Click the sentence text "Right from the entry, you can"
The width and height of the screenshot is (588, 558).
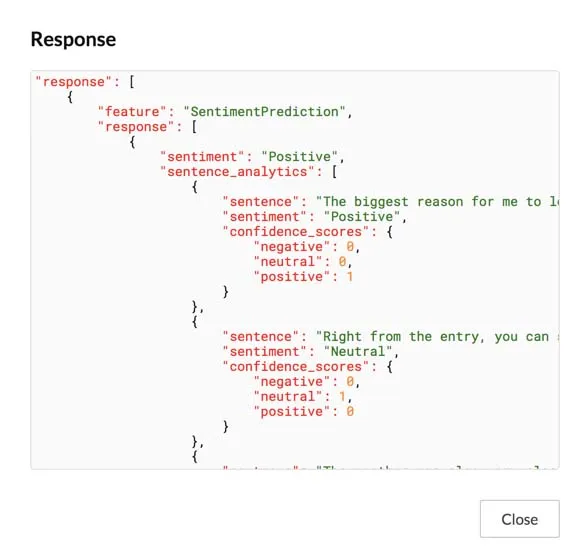tap(432, 337)
